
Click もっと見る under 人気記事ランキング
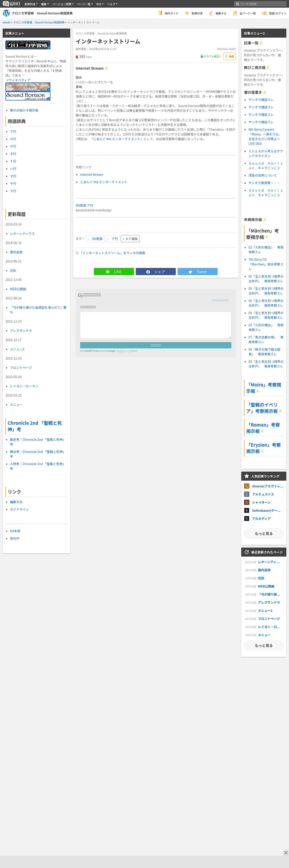pos(264,533)
